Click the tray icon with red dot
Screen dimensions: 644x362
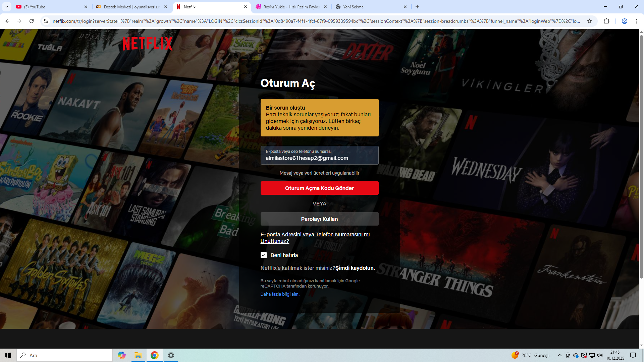click(584, 355)
